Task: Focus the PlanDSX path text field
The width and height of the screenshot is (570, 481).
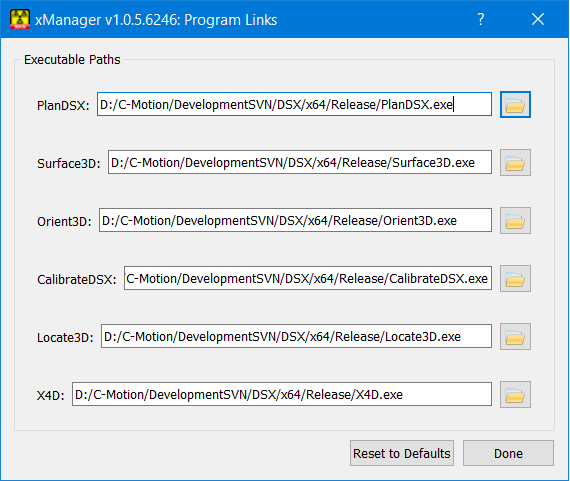Action: pos(294,104)
